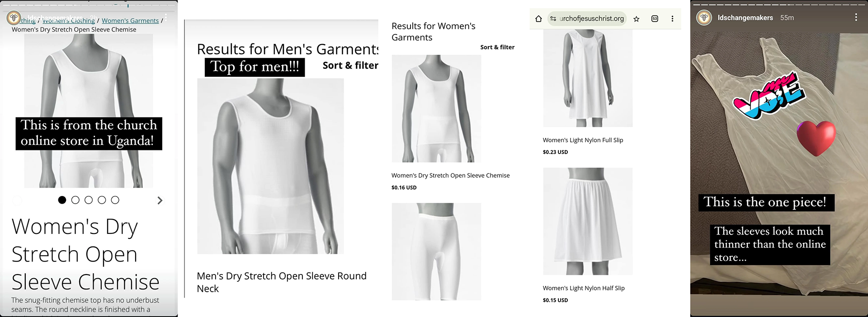
Task: Tap the VOTE sticker
Action: click(769, 96)
